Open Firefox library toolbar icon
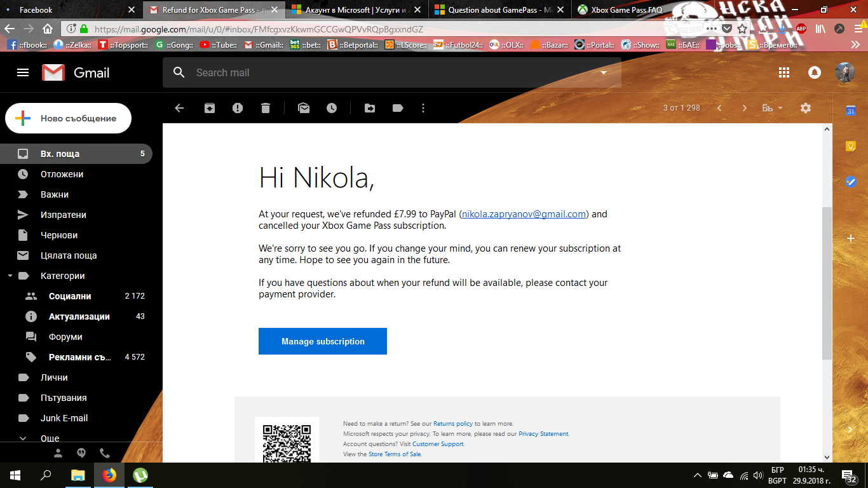This screenshot has width=868, height=488. pos(821,29)
